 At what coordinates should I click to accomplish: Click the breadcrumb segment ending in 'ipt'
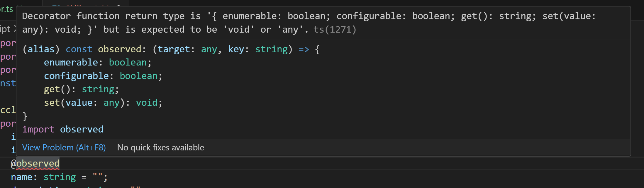[x=5, y=29]
